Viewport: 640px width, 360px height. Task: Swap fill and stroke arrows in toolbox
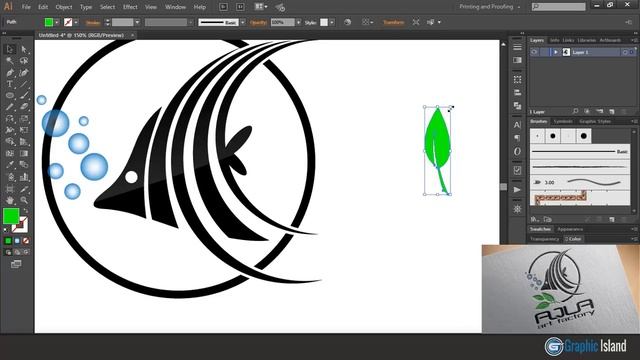click(25, 211)
